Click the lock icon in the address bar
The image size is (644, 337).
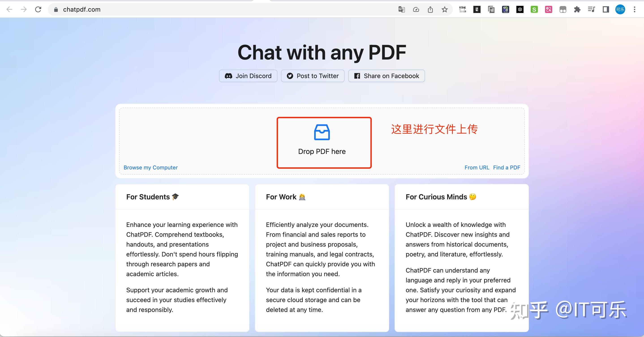pos(56,9)
